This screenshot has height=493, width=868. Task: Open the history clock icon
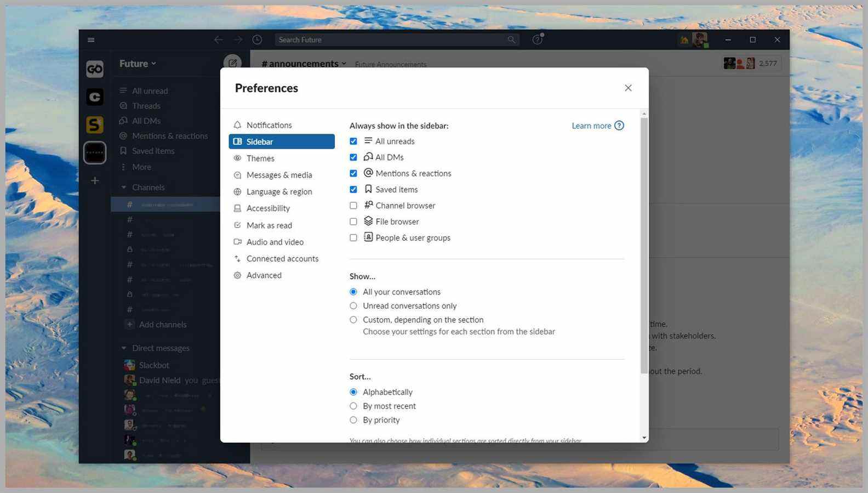click(257, 39)
